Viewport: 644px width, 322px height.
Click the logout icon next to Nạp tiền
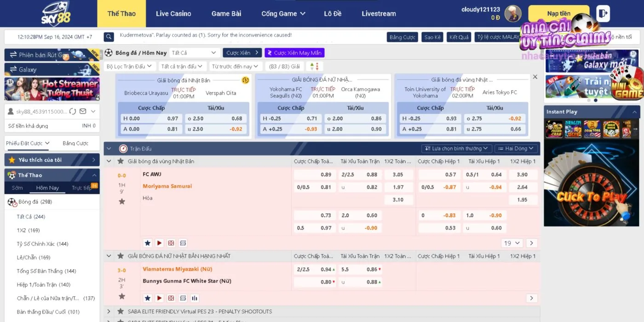pyautogui.click(x=603, y=13)
